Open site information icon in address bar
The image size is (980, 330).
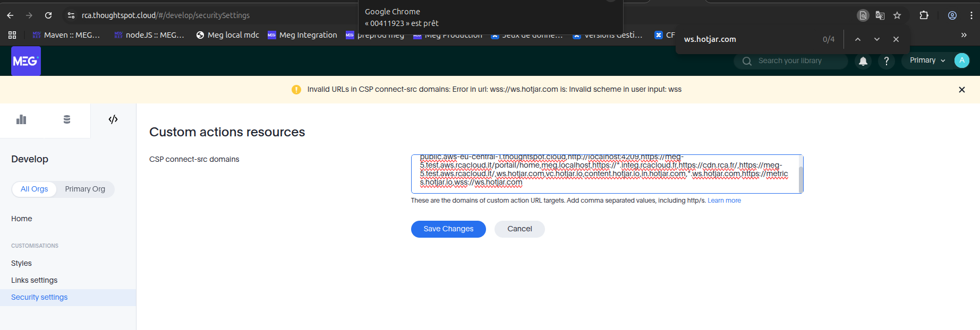click(71, 15)
